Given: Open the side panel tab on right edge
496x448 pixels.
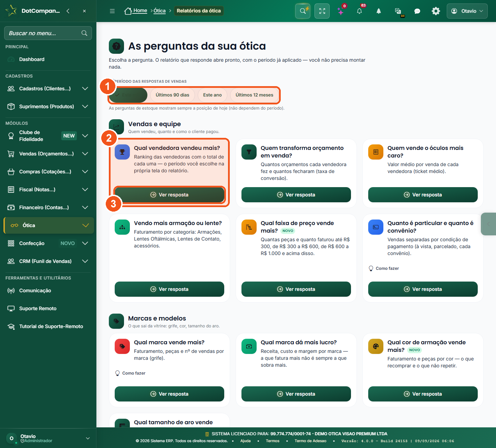Looking at the screenshot, I should (488, 224).
